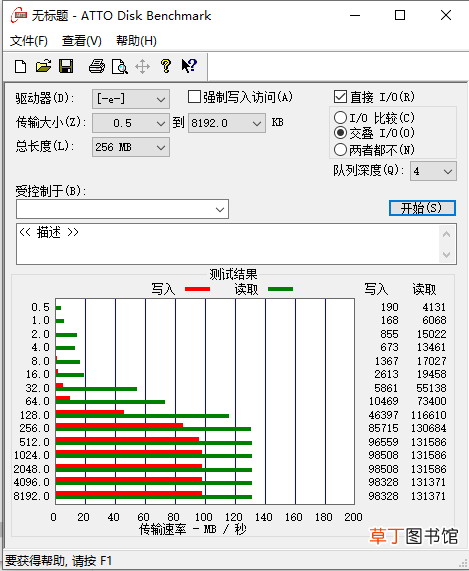Image resolution: width=469 pixels, height=571 pixels.
Task: Click the move crosshair toolbar icon
Action: pyautogui.click(x=142, y=67)
